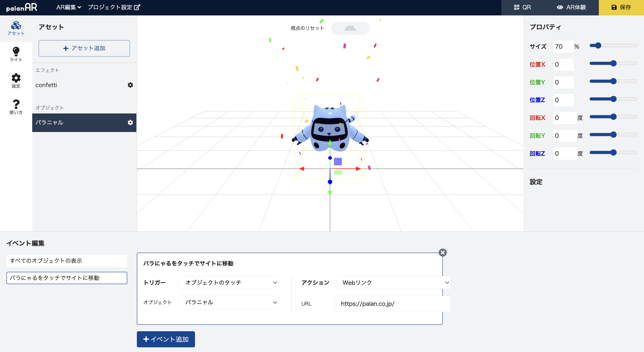The image size is (644, 352).
Task: Click the アセット追加 button
Action: click(x=84, y=48)
